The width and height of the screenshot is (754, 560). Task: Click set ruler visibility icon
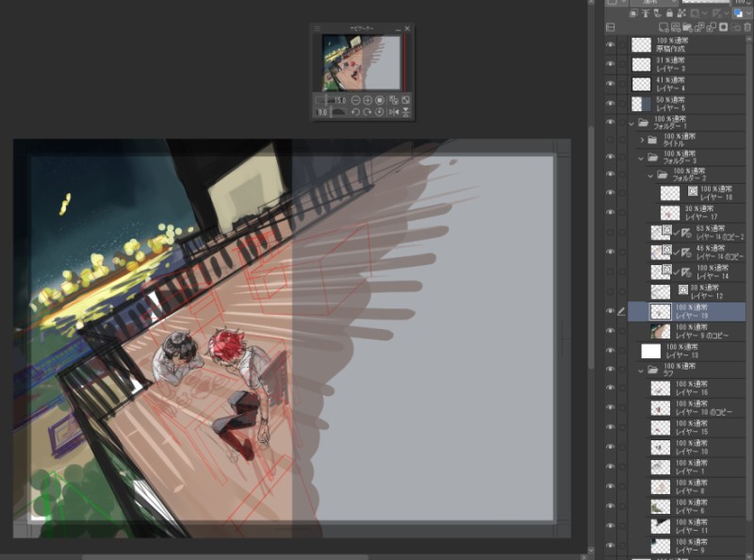(716, 13)
